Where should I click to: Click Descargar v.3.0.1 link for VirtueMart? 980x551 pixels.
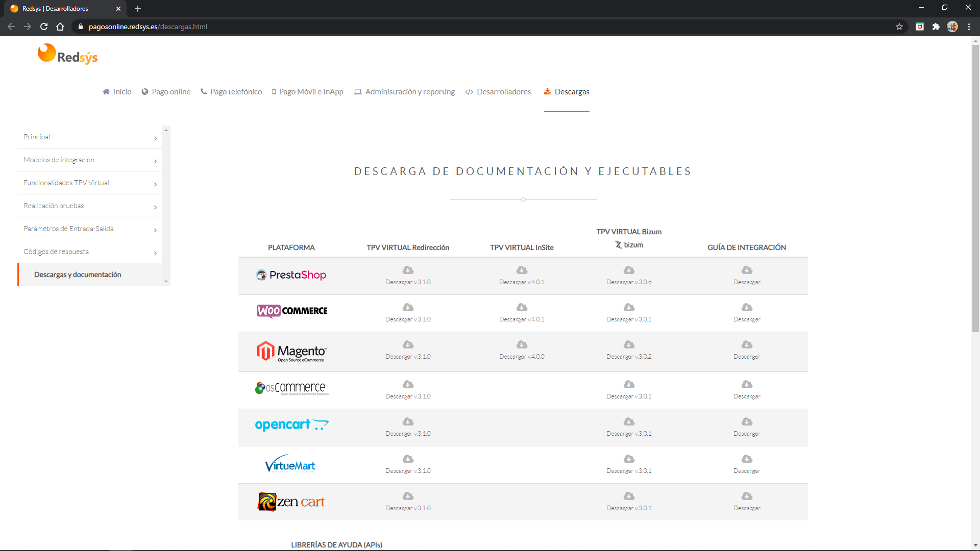(x=629, y=471)
